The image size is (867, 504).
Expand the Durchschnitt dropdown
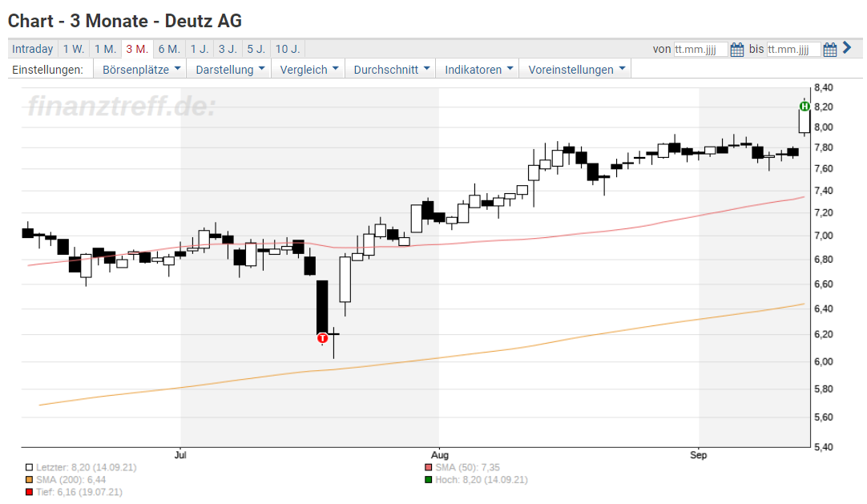click(x=392, y=70)
